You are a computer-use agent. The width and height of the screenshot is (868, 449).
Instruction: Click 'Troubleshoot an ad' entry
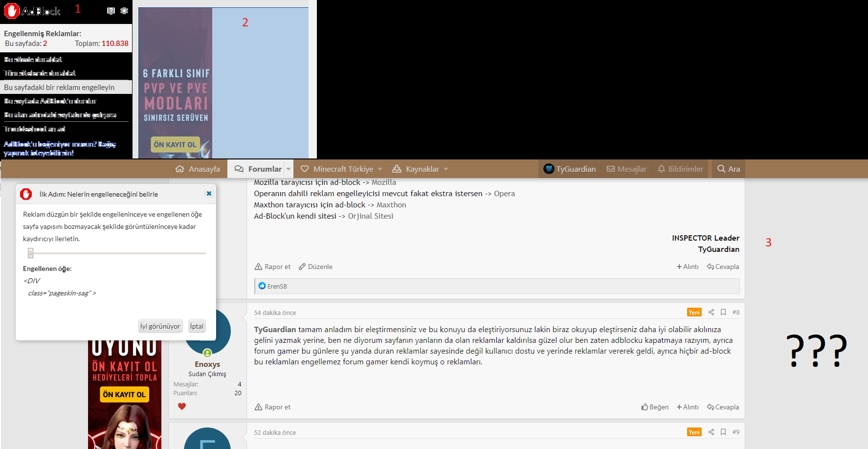tap(35, 129)
